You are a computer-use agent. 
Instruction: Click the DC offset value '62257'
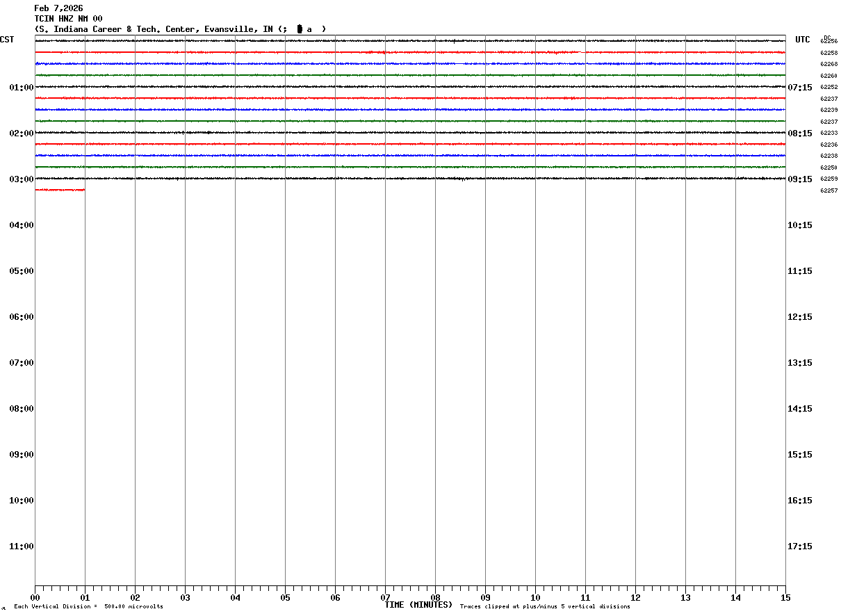click(828, 191)
